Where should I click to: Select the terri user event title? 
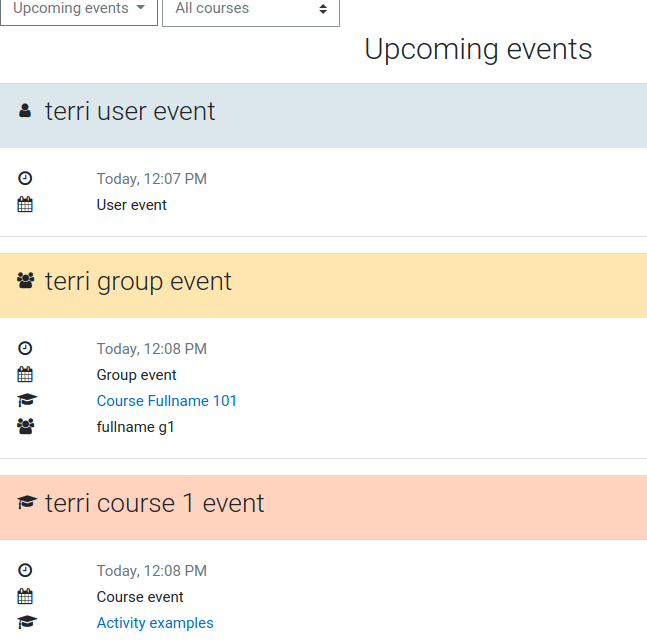point(130,111)
